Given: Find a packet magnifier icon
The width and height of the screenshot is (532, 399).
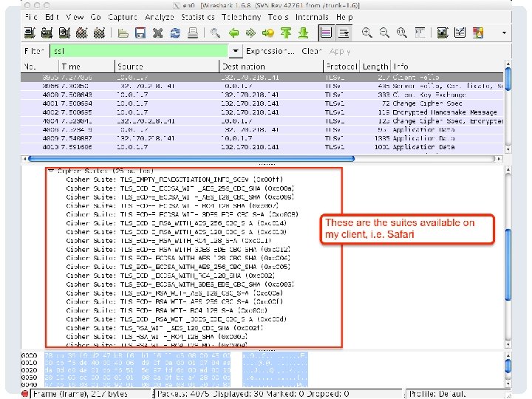Looking at the screenshot, I should [x=215, y=33].
